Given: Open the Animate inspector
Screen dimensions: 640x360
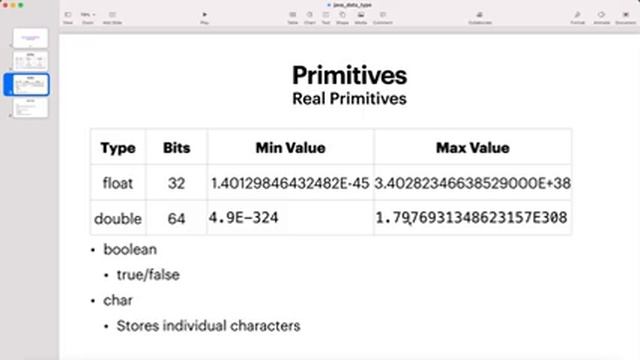Looking at the screenshot, I should [602, 18].
